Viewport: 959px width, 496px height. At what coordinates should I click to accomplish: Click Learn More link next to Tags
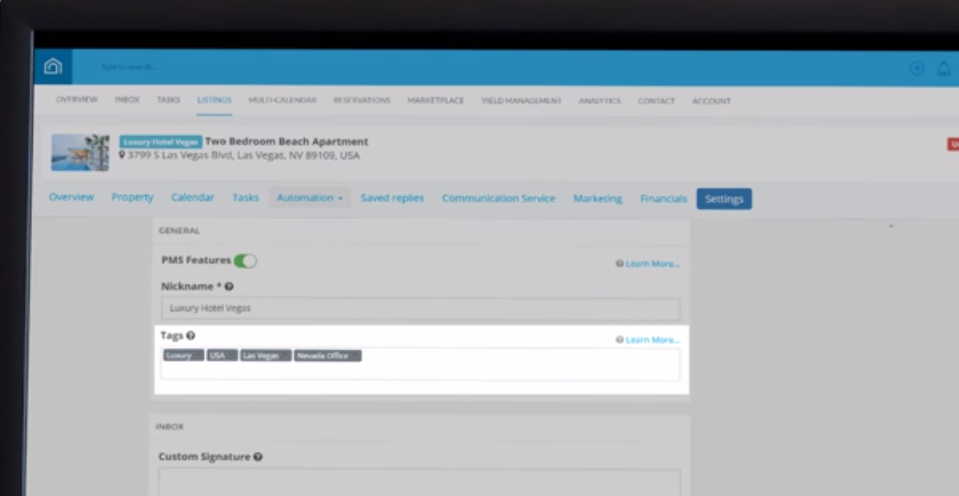pos(651,340)
